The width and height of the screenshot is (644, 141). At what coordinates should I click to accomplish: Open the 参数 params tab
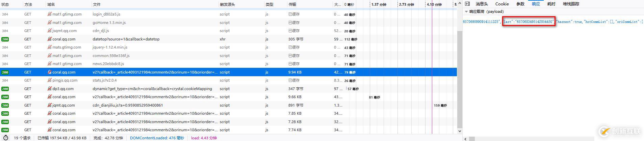[520, 4]
